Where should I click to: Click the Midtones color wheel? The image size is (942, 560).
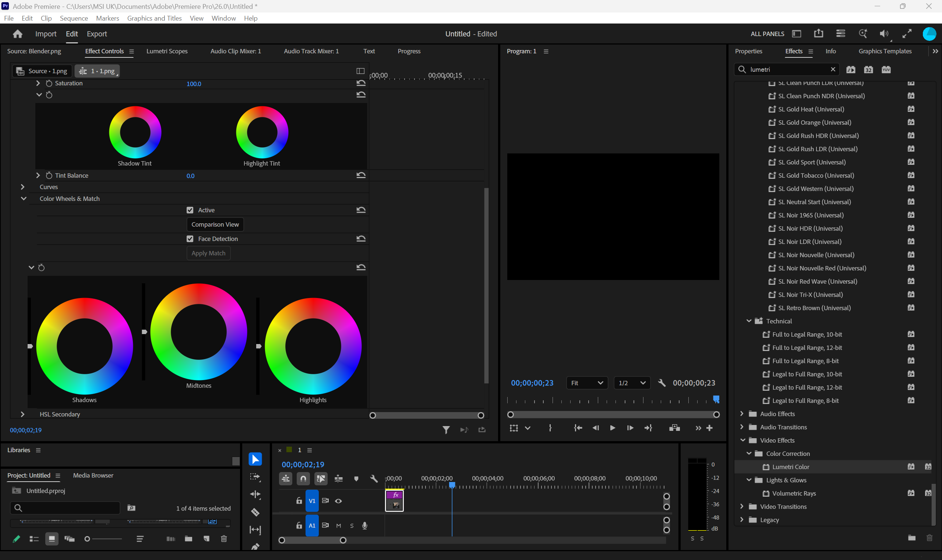(x=198, y=332)
